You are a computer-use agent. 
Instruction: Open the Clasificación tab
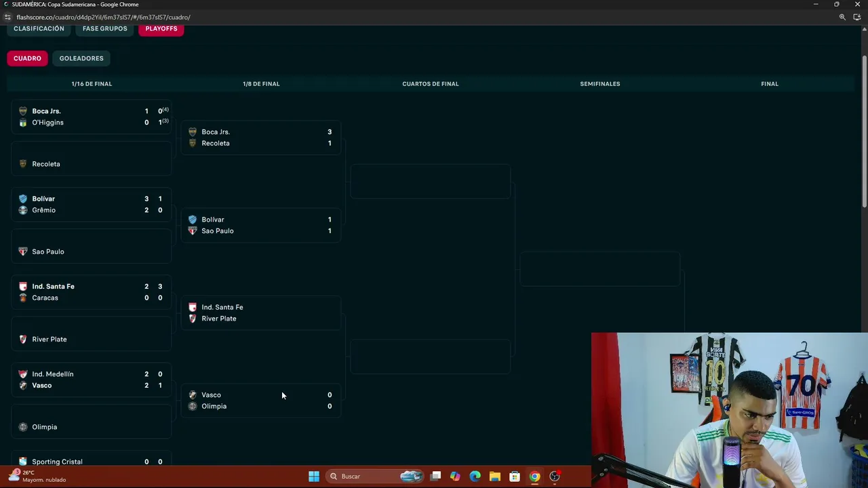(39, 28)
